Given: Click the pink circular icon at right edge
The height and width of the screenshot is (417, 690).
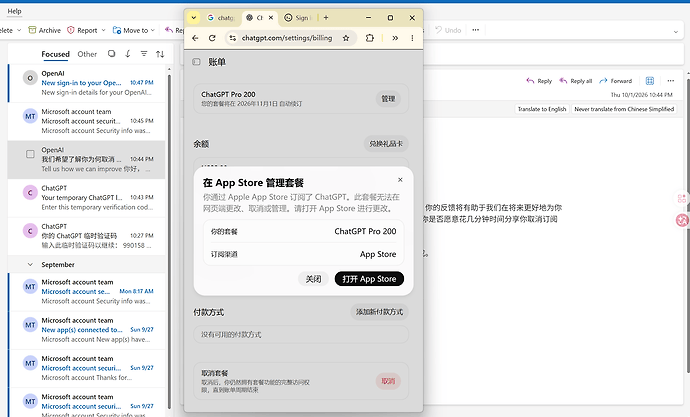Looking at the screenshot, I should pyautogui.click(x=682, y=220).
